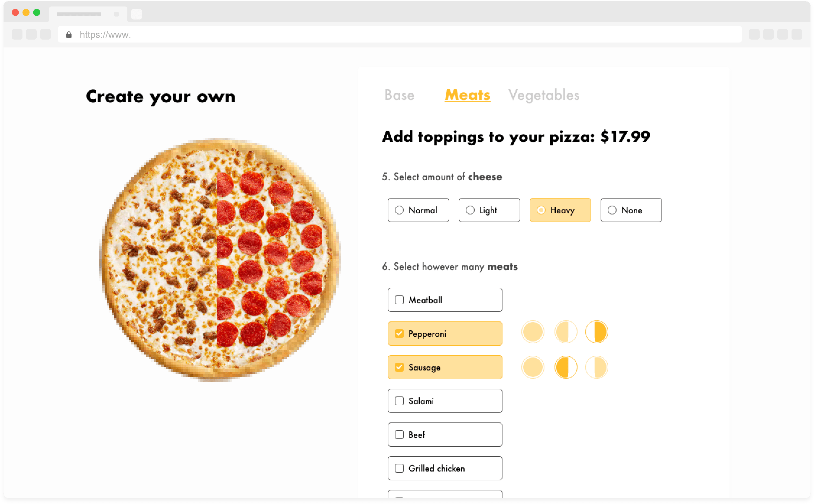Screen dimensions: 814x504
Task: Click the left-half topping distribution icon for Pepperoni
Action: pos(563,333)
